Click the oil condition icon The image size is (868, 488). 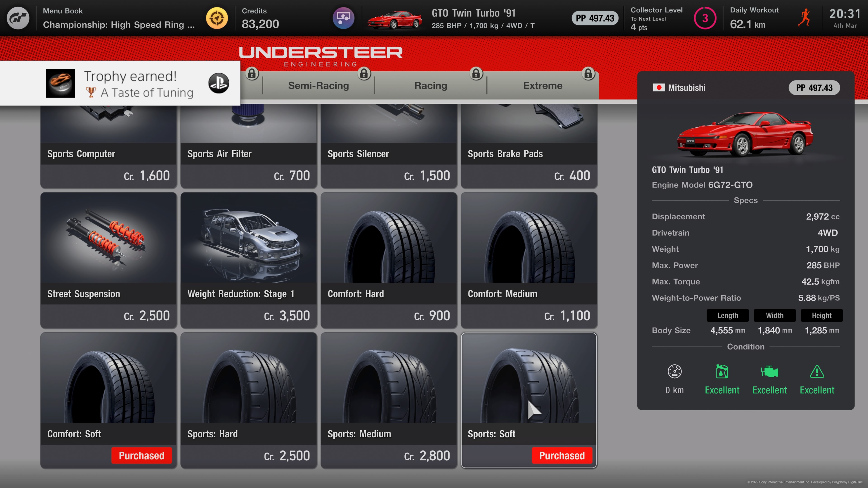pyautogui.click(x=722, y=371)
